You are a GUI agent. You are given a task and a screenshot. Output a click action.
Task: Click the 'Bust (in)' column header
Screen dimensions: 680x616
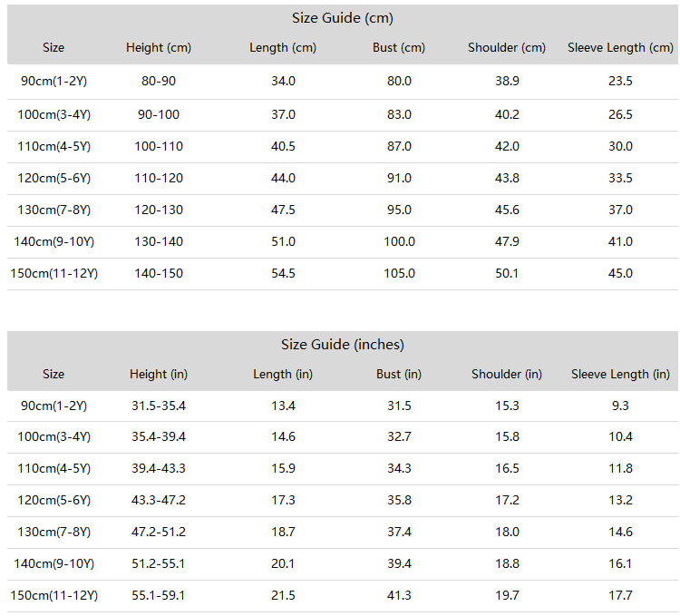[x=399, y=374]
